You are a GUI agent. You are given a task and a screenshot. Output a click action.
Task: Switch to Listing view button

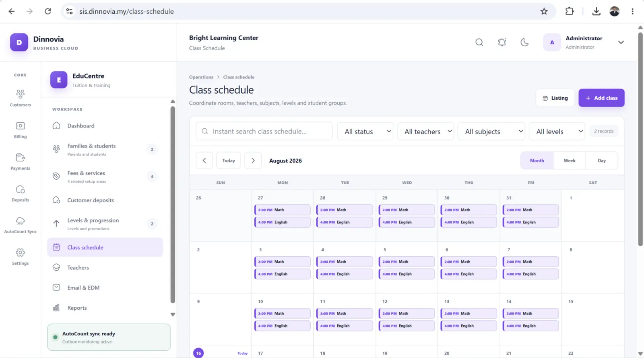(x=555, y=98)
